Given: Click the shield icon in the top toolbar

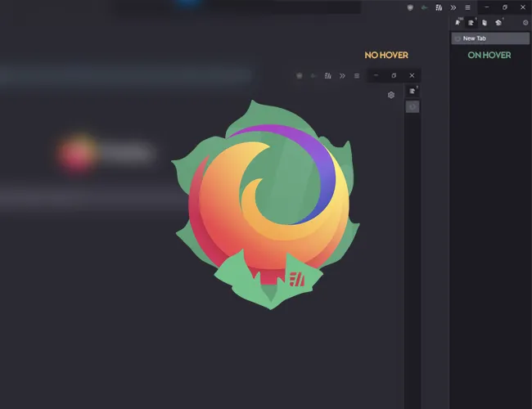Looking at the screenshot, I should pos(410,7).
